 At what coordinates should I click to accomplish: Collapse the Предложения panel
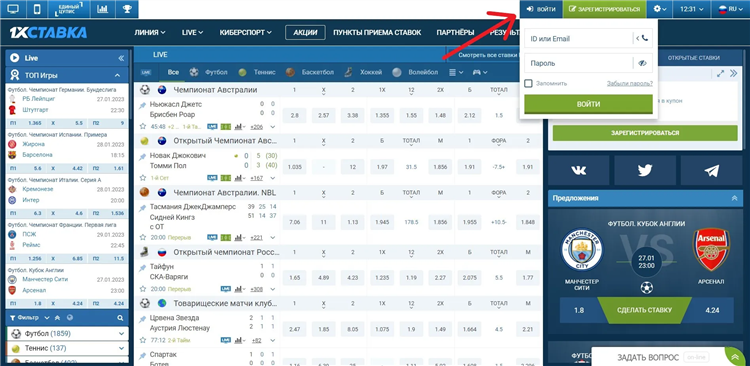(x=735, y=198)
